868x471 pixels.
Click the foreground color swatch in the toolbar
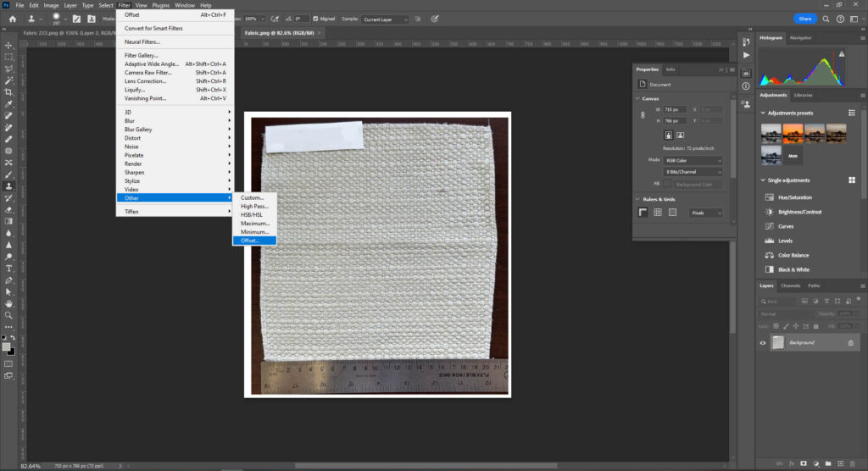[6, 346]
